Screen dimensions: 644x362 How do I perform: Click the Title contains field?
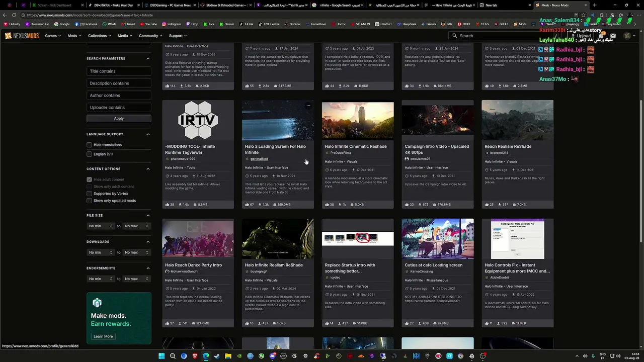coord(119,71)
